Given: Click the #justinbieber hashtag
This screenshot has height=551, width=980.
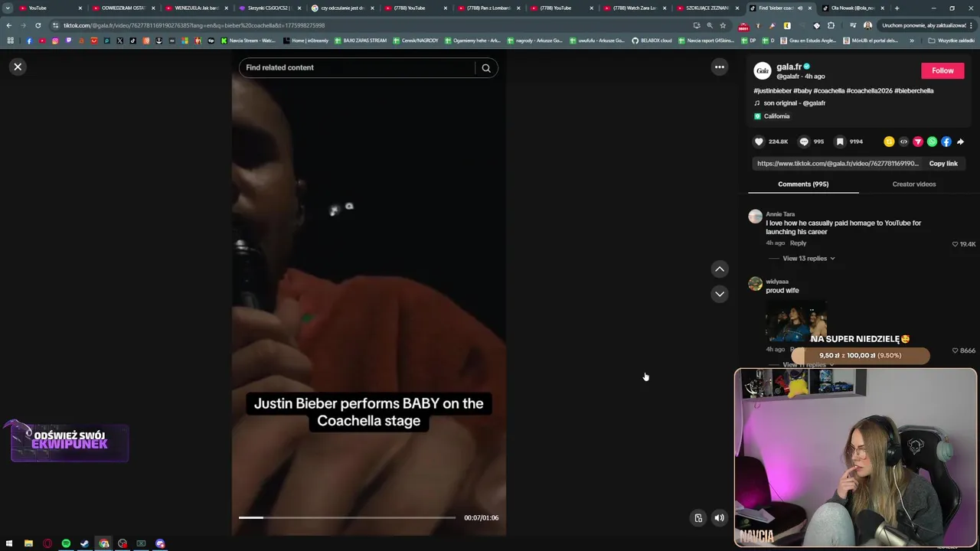Looking at the screenshot, I should click(773, 90).
